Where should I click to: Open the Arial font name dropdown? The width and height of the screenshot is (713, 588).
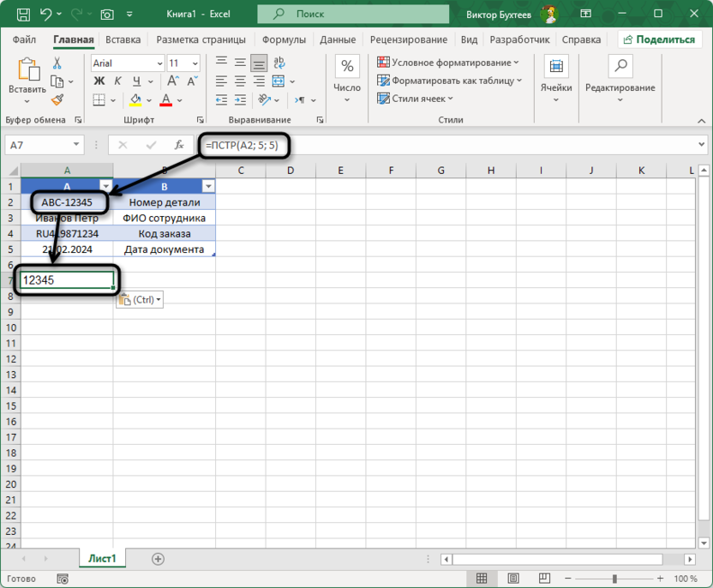[159, 63]
